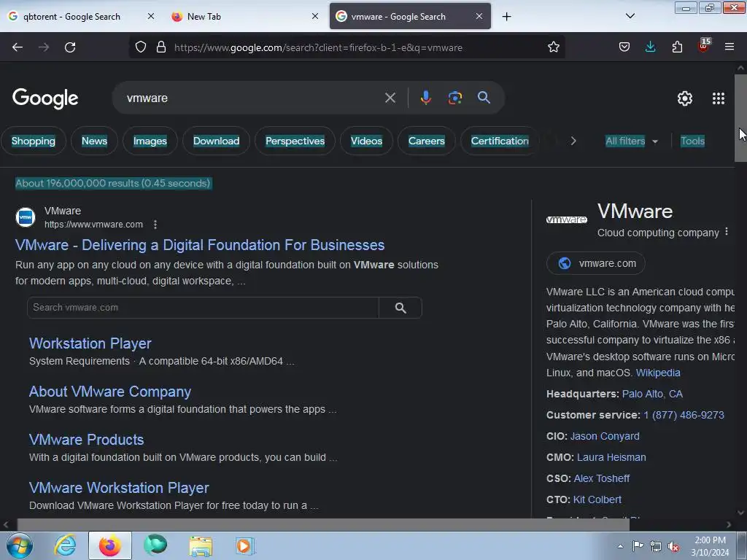Filter results by News
The width and height of the screenshot is (747, 560).
pos(94,141)
